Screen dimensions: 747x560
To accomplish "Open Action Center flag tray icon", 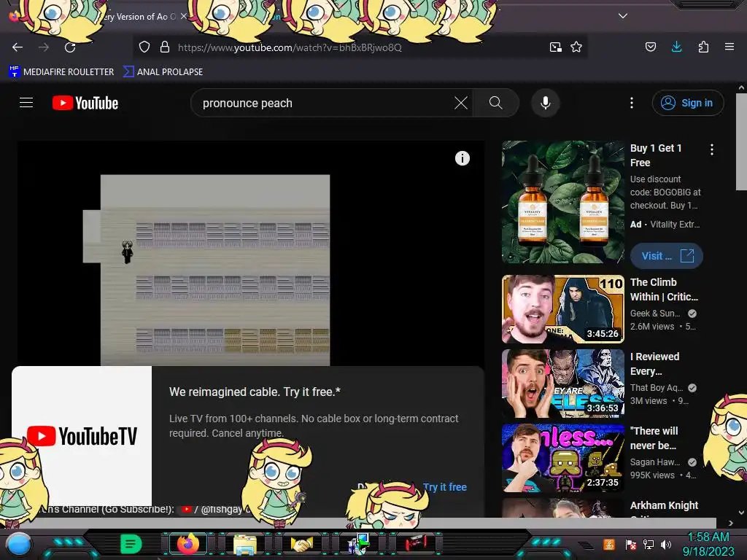I will tap(631, 544).
